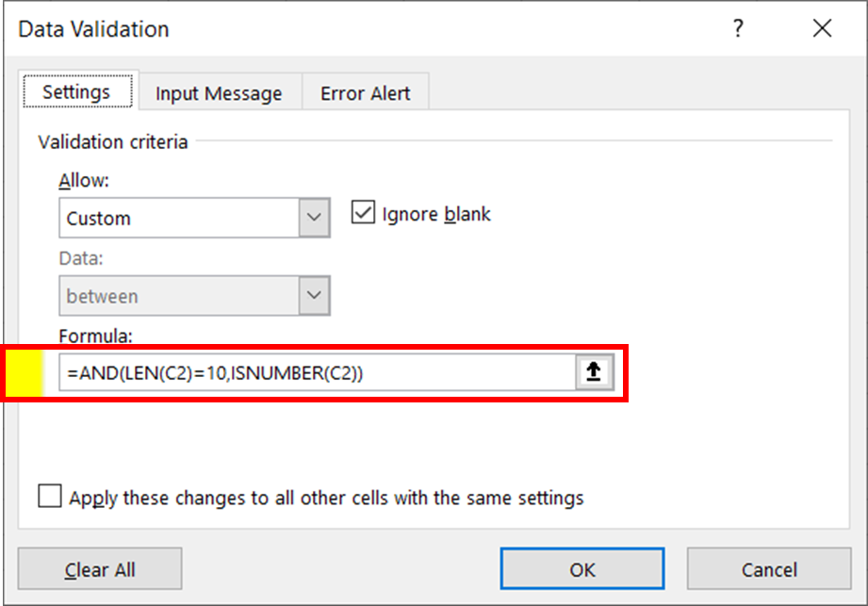The width and height of the screenshot is (868, 606).
Task: Confirm with the OK button
Action: tap(581, 569)
